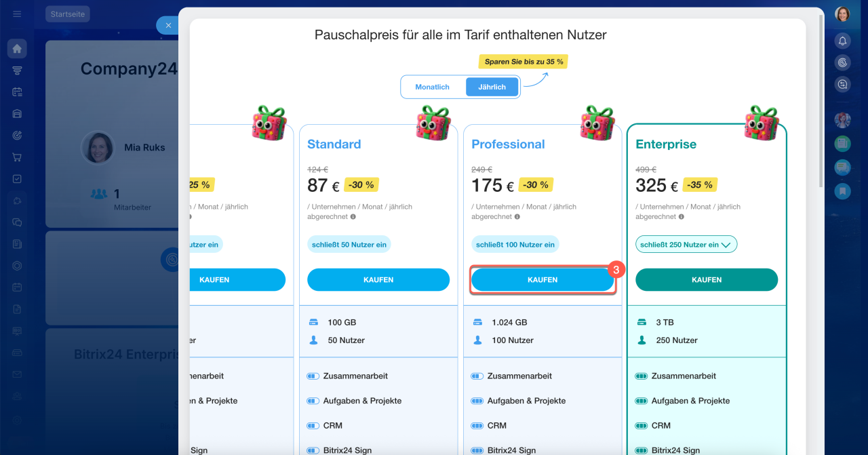Select Jährlich billing option
The height and width of the screenshot is (455, 868).
click(x=492, y=87)
